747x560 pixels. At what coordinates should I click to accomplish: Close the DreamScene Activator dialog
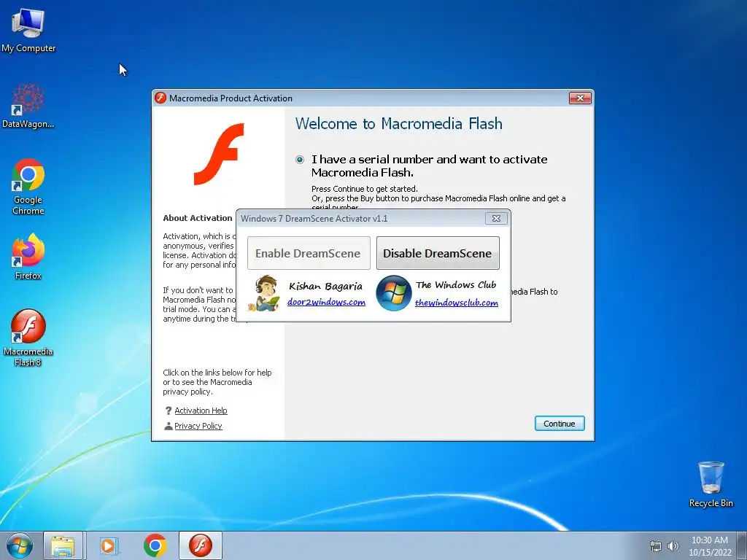click(496, 218)
